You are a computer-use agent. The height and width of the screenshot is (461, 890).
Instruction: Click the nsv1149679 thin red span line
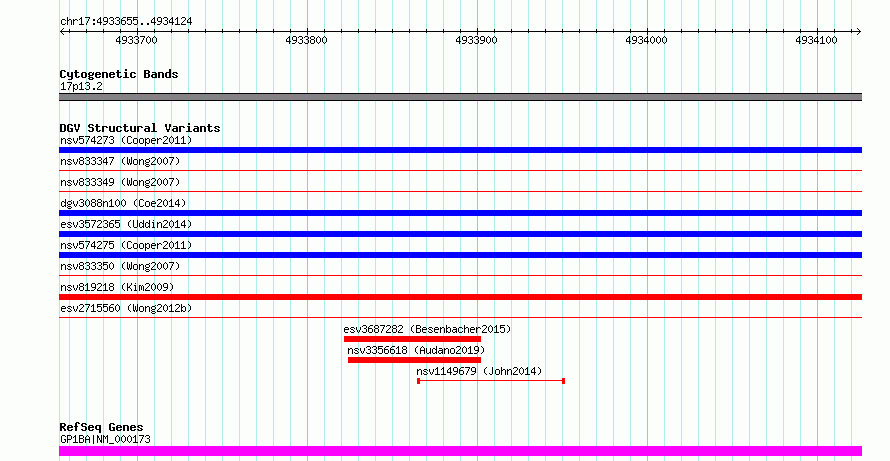[x=491, y=381]
